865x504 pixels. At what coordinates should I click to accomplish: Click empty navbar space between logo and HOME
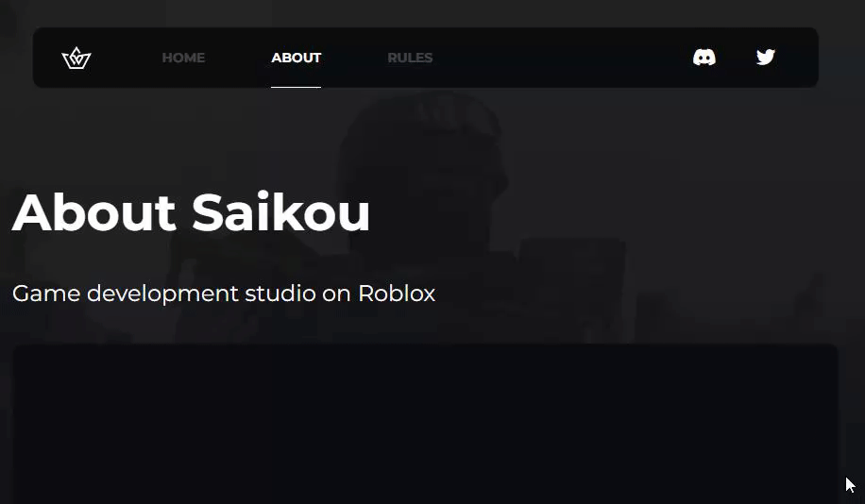(x=127, y=58)
